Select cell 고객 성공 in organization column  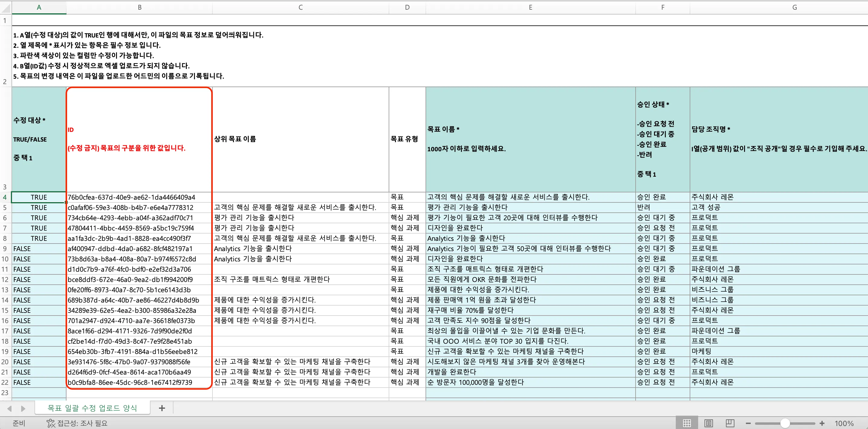coord(779,208)
